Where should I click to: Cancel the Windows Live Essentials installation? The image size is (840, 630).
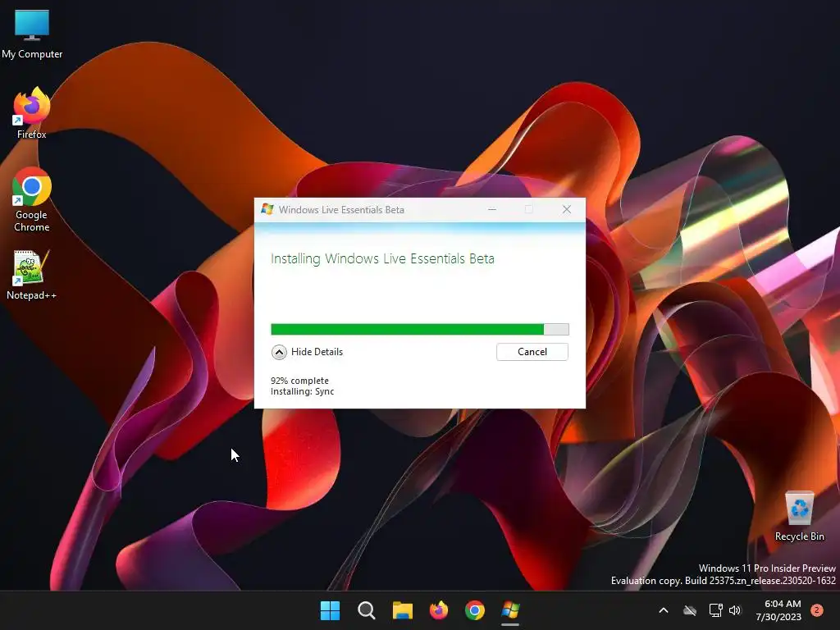[532, 352]
